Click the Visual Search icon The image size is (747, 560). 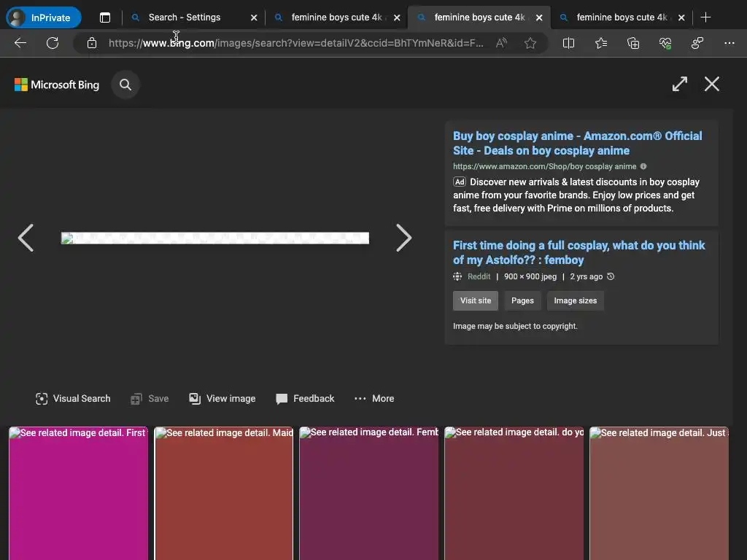click(x=42, y=399)
